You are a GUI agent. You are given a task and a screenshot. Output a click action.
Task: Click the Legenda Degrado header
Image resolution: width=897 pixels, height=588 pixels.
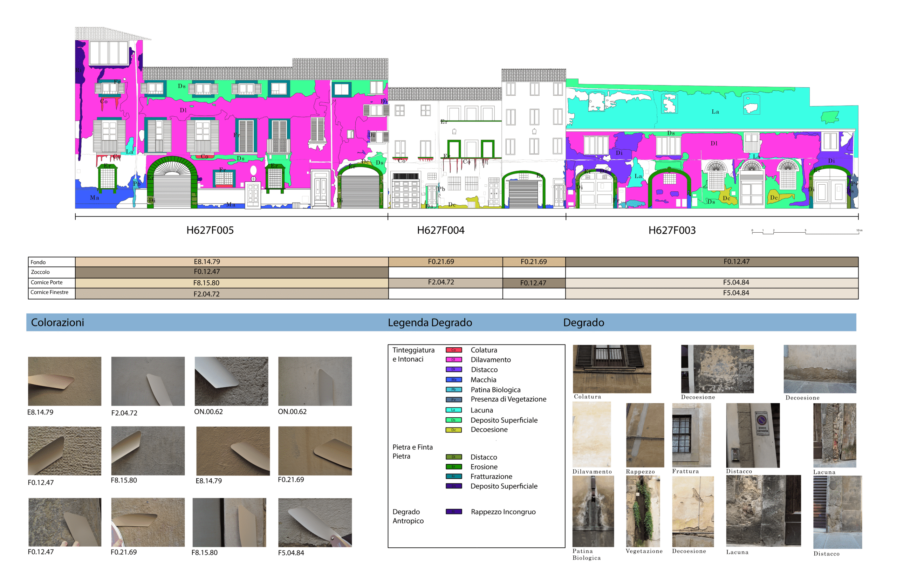point(430,323)
